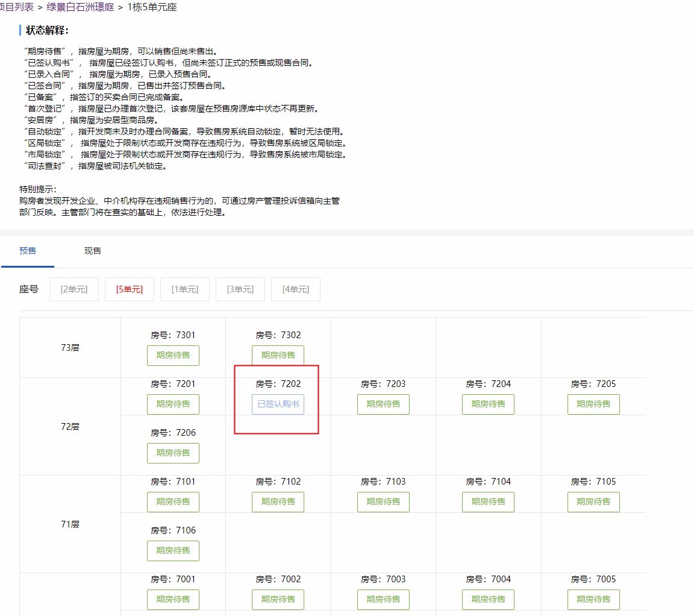The width and height of the screenshot is (694, 616).
Task: Switch to the 预售 tab
Action: (x=28, y=251)
